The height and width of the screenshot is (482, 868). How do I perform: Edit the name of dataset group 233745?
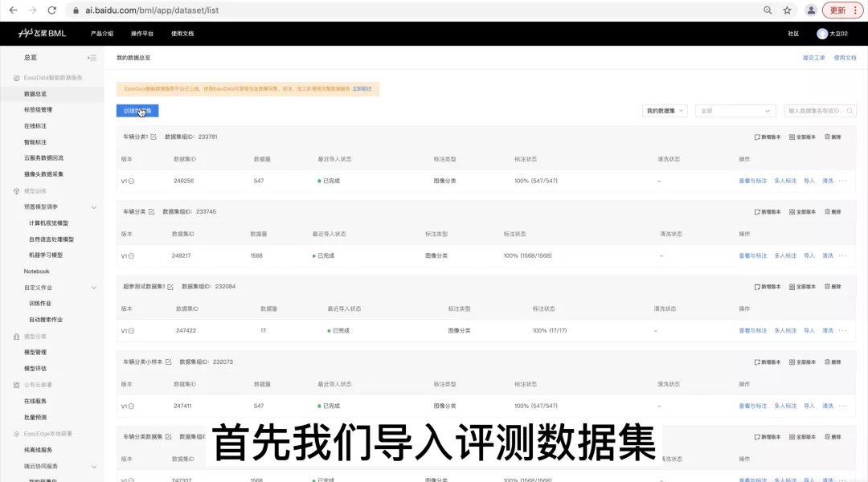click(151, 211)
